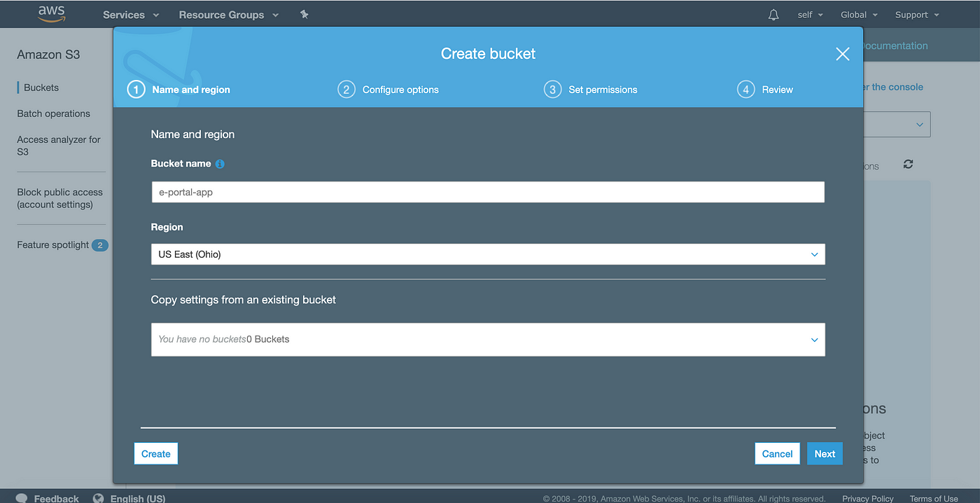Close the Create bucket dialog

(x=843, y=54)
